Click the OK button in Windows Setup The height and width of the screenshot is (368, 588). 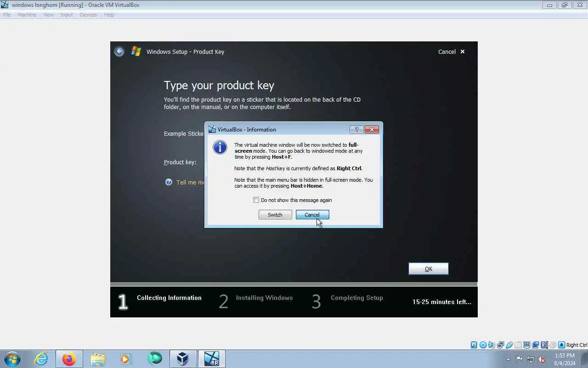(429, 269)
